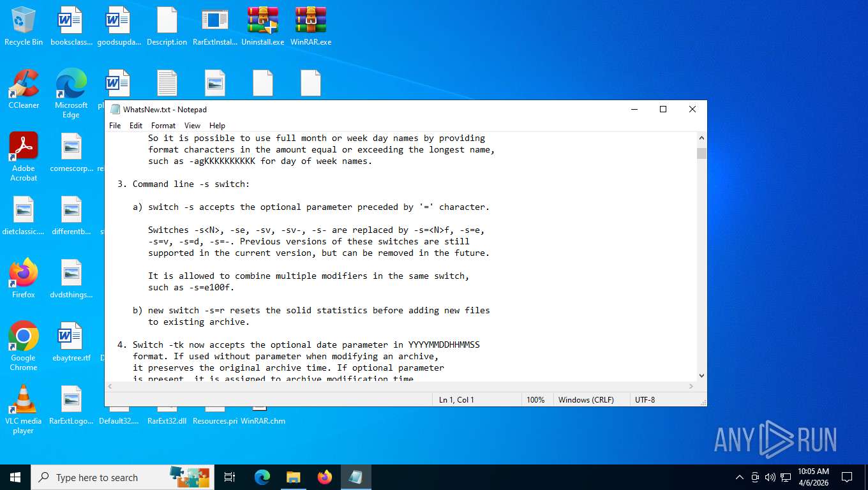Click Firefox icon in the taskbar
Image resolution: width=868 pixels, height=490 pixels.
click(x=325, y=477)
